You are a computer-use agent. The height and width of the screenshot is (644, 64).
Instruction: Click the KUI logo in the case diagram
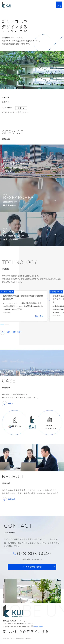32,422
